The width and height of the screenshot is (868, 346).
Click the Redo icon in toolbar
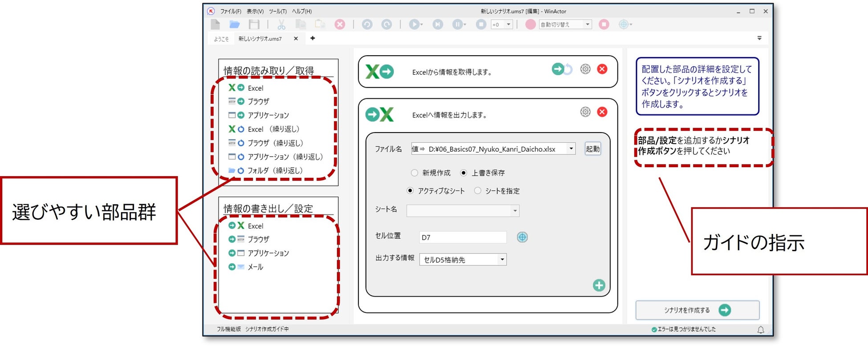point(387,24)
